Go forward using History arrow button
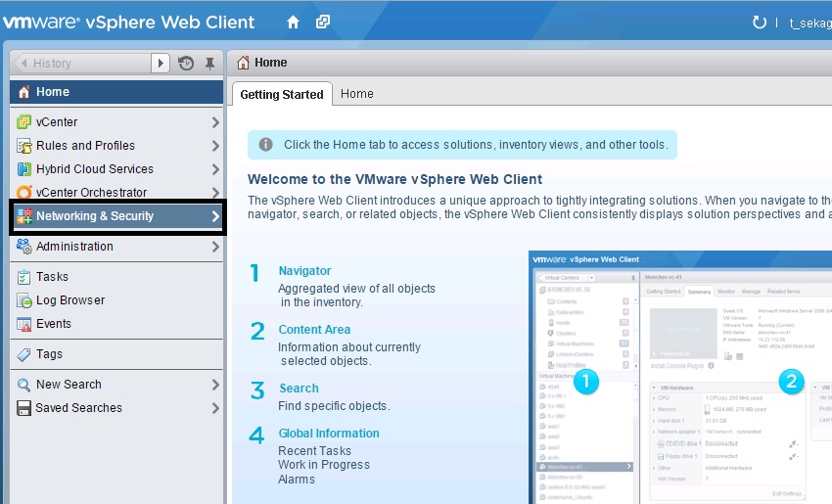This screenshot has width=832, height=504. pyautogui.click(x=161, y=64)
